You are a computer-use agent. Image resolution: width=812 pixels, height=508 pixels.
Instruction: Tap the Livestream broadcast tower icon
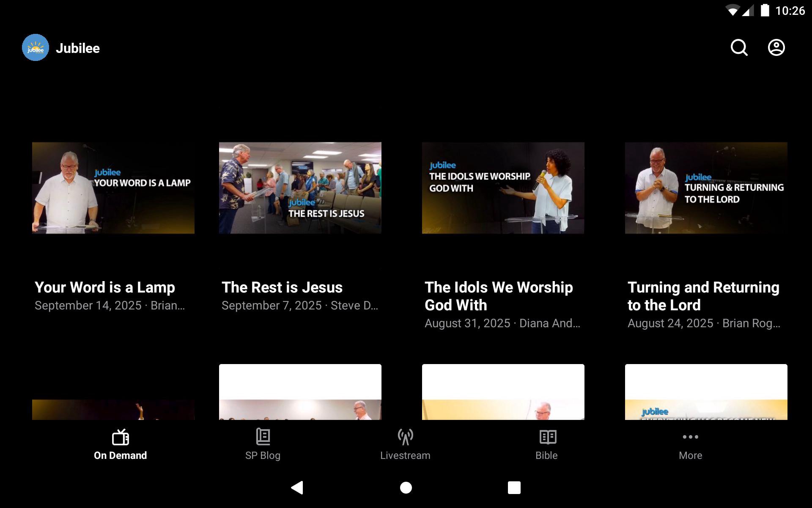(405, 437)
